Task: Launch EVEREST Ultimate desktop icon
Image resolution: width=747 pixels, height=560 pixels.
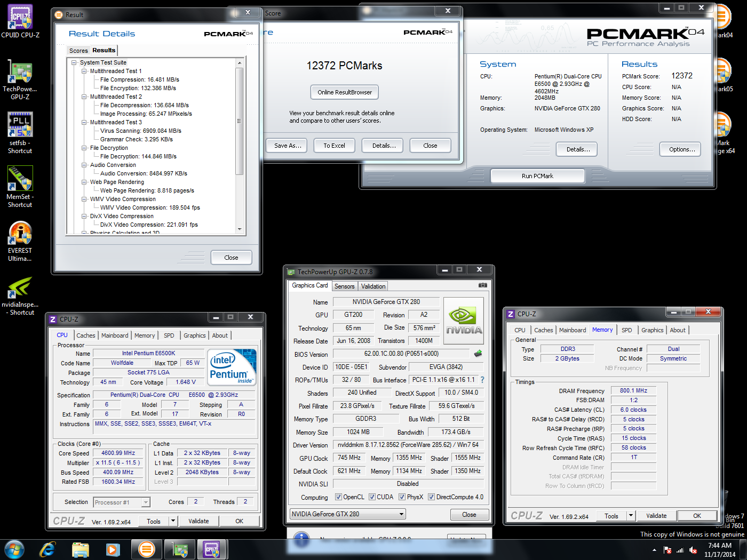Action: coord(20,233)
